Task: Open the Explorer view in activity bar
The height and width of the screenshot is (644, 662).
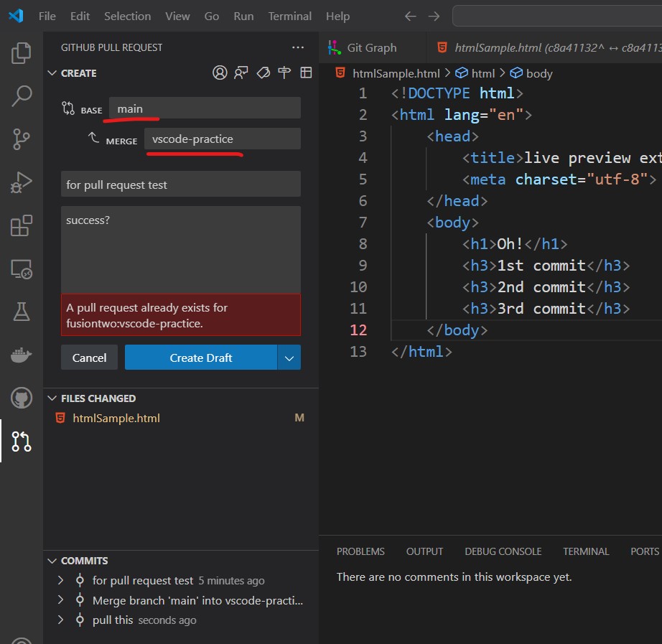Action: (x=21, y=53)
